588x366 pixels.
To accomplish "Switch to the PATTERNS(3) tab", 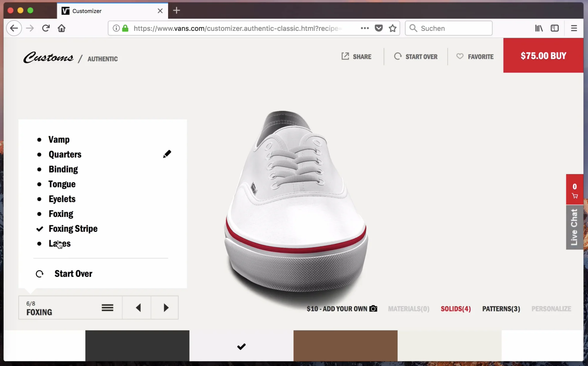I will [x=501, y=309].
